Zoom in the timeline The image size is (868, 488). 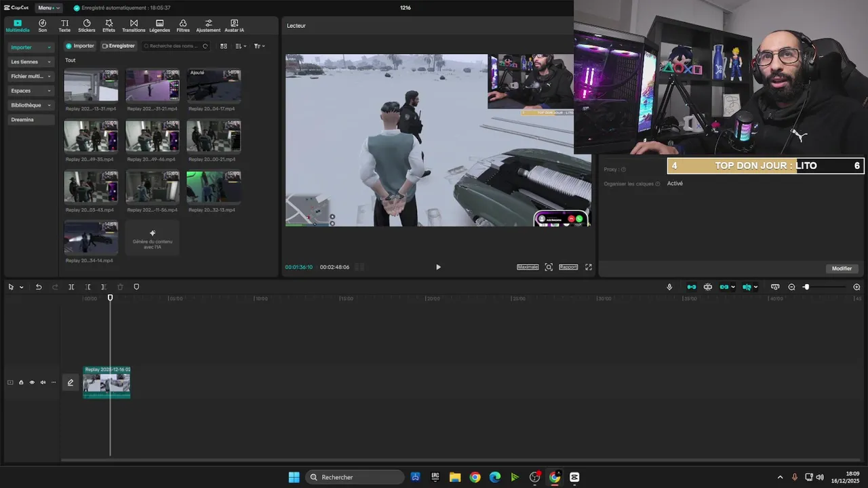[856, 287]
